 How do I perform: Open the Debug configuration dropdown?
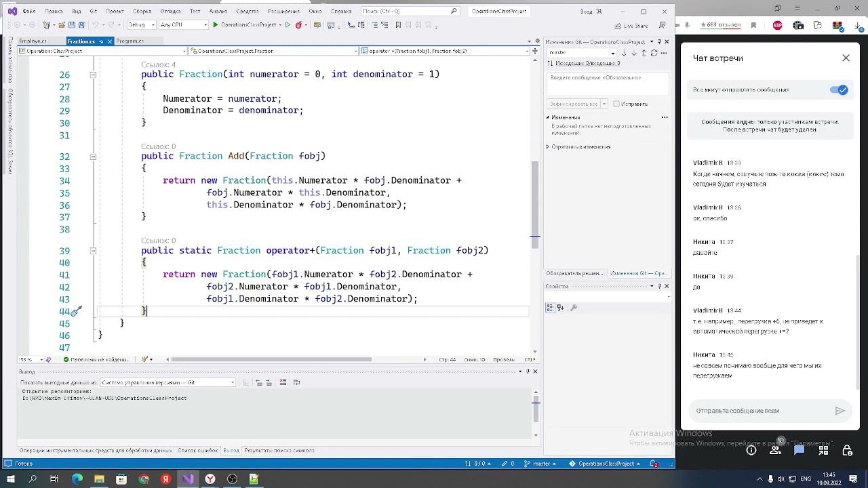coord(142,25)
